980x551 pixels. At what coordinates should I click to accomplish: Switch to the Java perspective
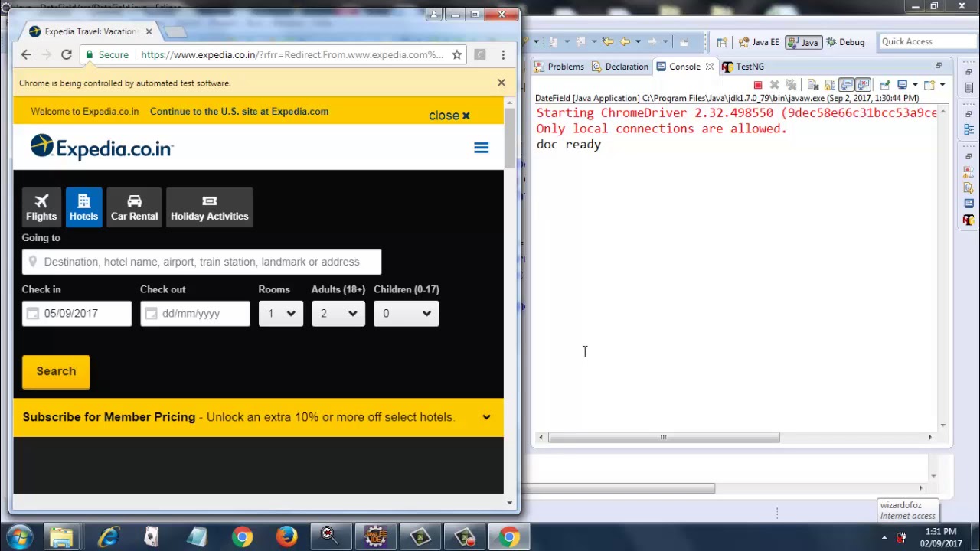tap(803, 42)
